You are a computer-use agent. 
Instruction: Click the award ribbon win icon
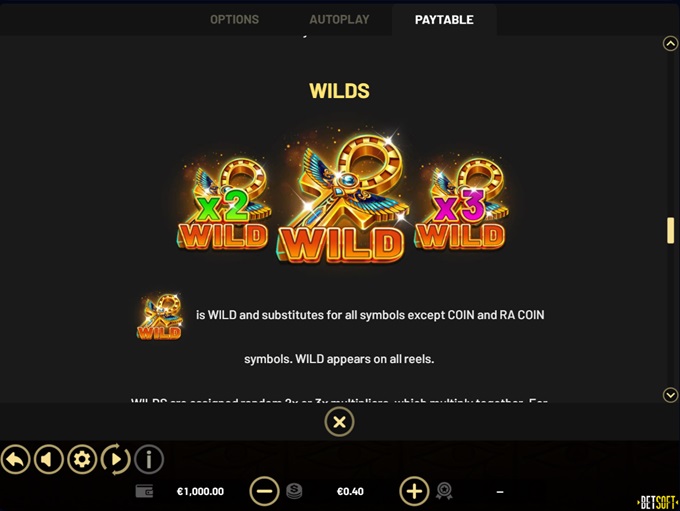point(444,491)
